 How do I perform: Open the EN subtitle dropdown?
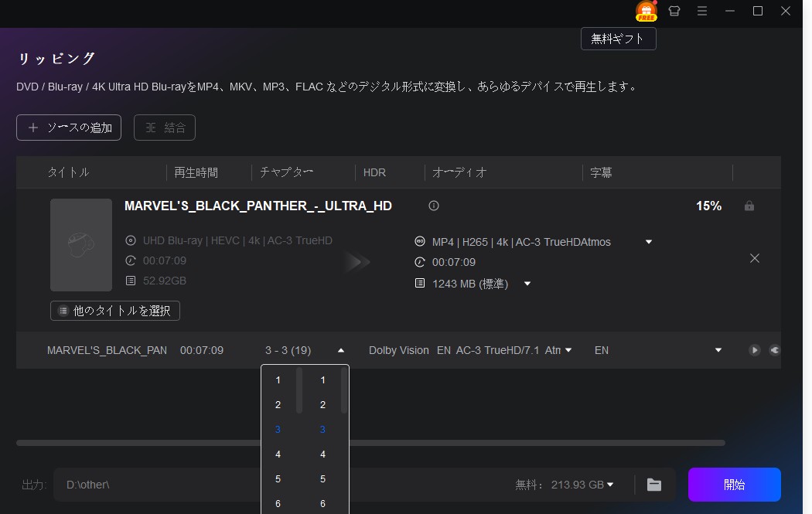(x=718, y=350)
